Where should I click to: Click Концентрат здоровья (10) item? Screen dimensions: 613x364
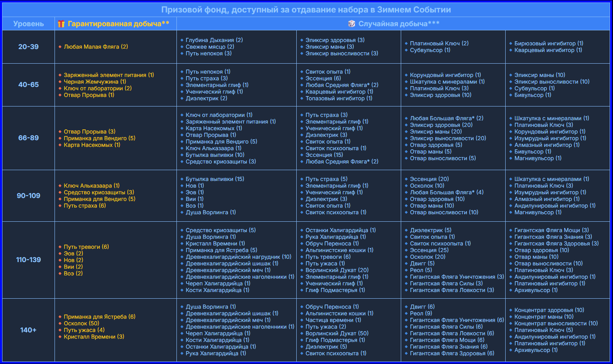click(x=549, y=310)
